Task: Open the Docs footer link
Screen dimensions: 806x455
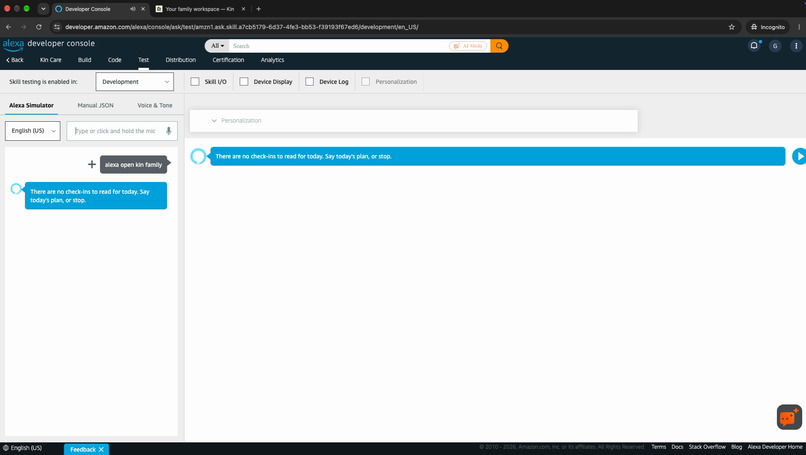Action: [x=677, y=447]
